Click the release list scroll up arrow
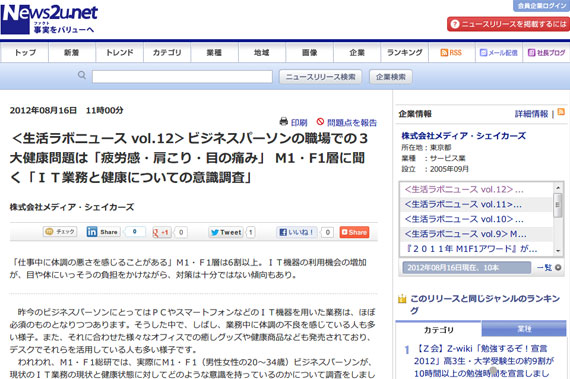The width and height of the screenshot is (570, 379). tap(558, 188)
